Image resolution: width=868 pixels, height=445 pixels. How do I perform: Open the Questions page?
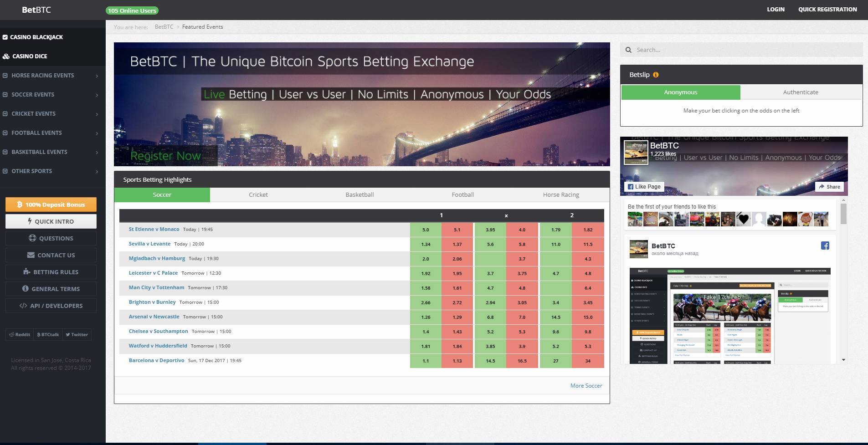[51, 238]
